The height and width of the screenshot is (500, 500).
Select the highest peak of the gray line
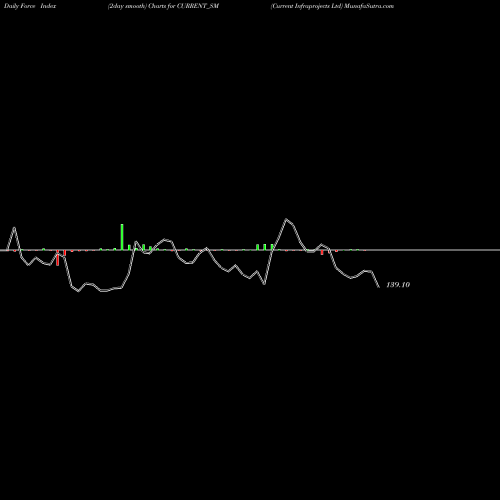[286, 219]
